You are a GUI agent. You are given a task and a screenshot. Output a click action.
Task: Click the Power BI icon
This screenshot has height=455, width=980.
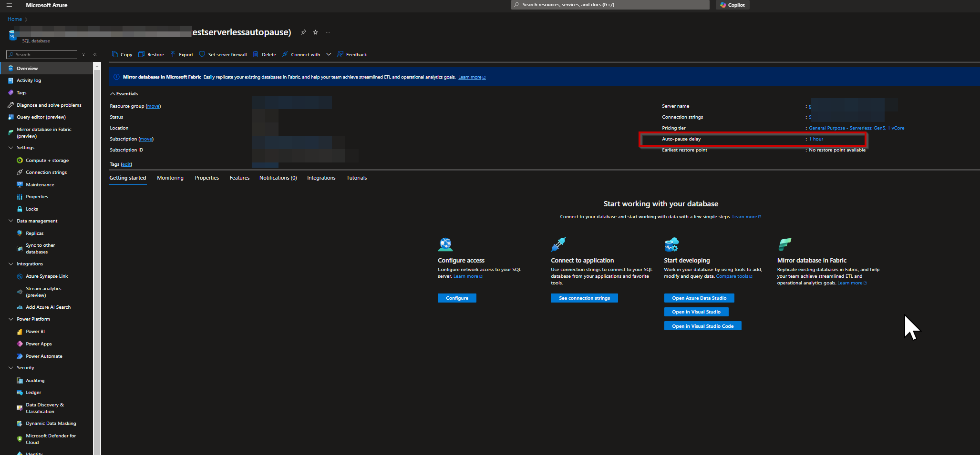(20, 332)
